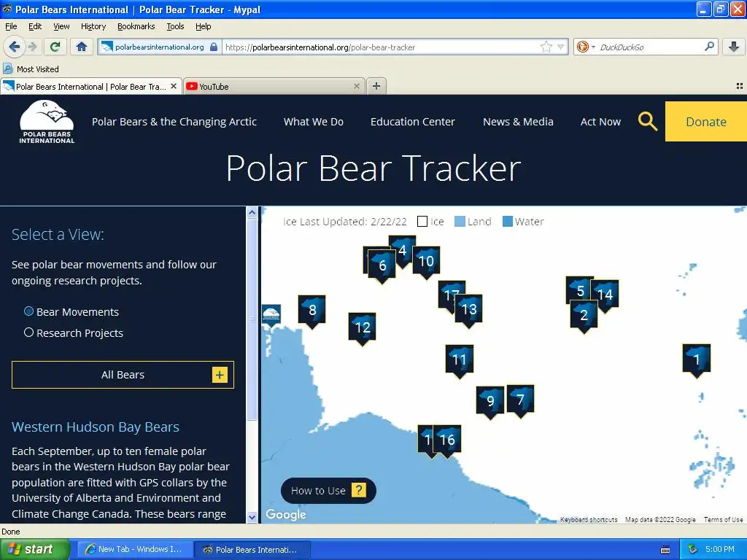Viewport: 747px width, 560px height.
Task: Click the How to Use button
Action: (x=329, y=491)
